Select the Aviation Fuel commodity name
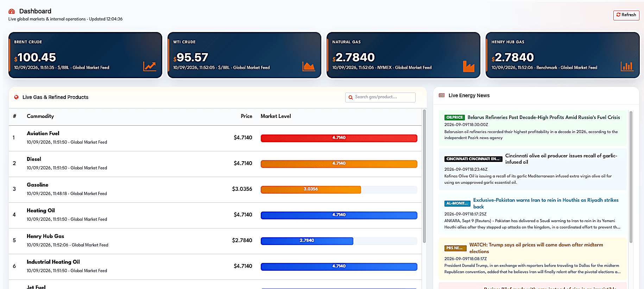 [43, 133]
